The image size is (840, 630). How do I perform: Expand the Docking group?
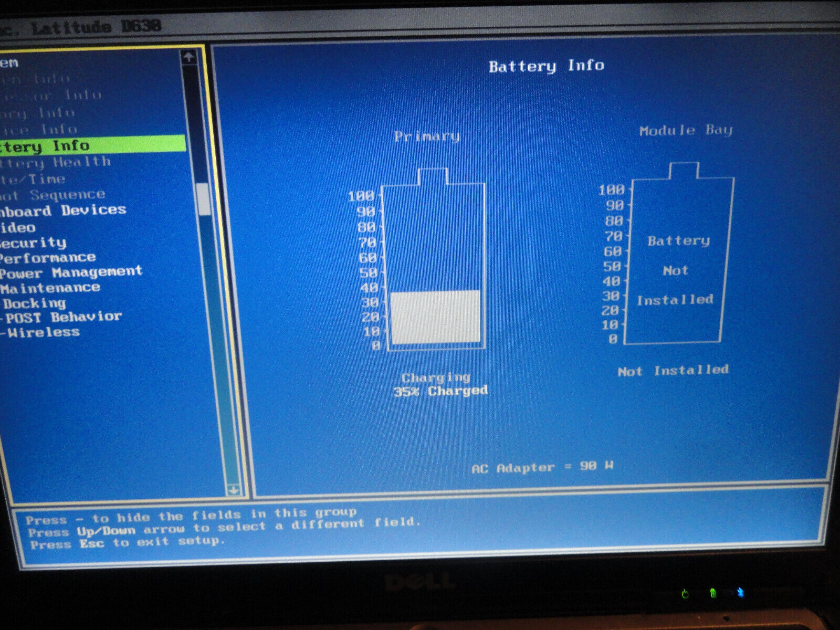coord(35,303)
